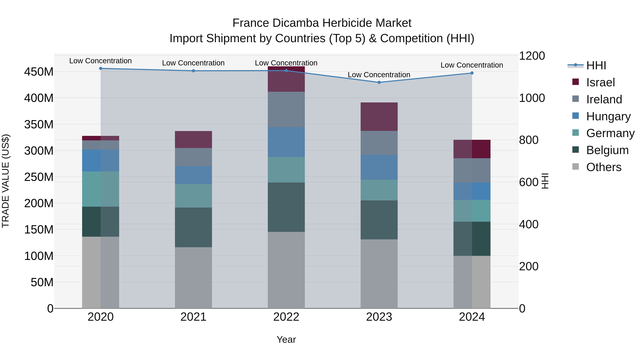Click the Hungary legend color swatch
This screenshot has width=644, height=362.
point(575,116)
